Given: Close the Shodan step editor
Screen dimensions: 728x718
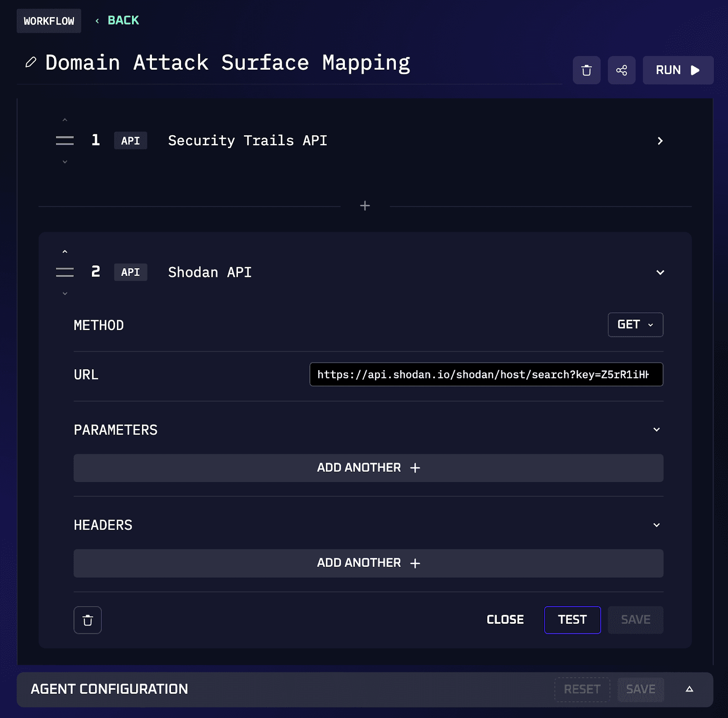Looking at the screenshot, I should click(x=505, y=620).
